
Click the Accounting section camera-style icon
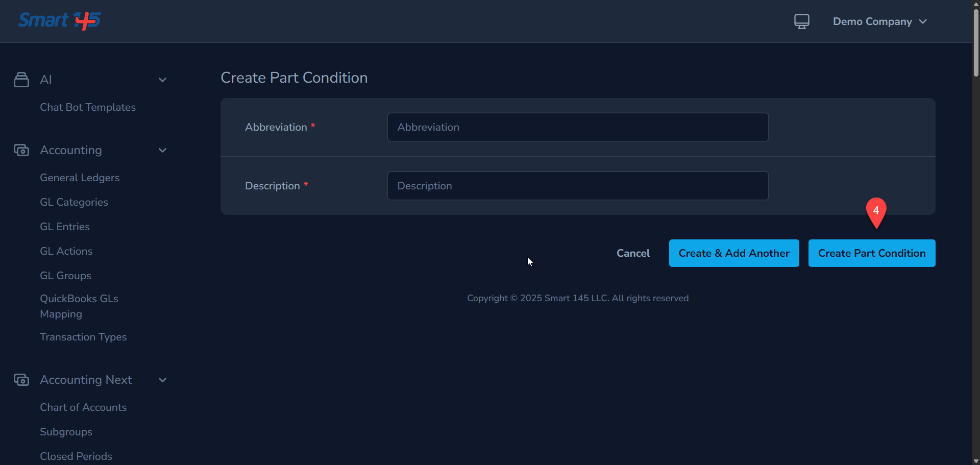(x=21, y=150)
